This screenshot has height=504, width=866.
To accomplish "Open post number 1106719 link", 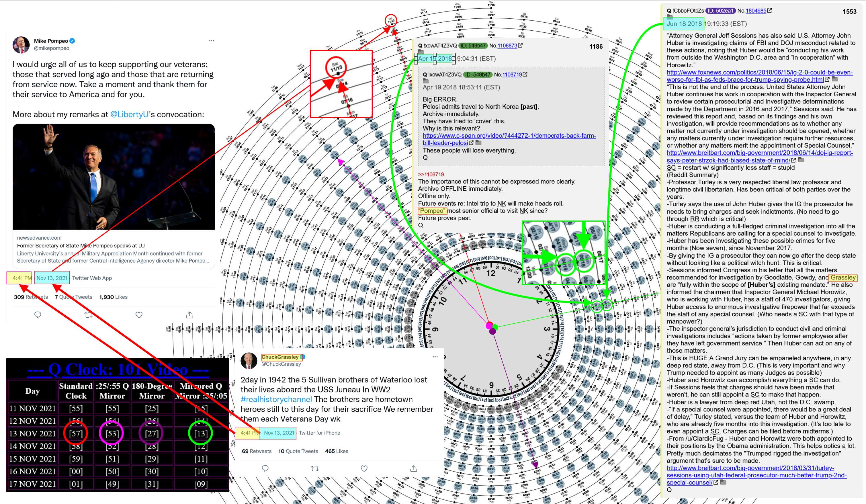I will [512, 74].
